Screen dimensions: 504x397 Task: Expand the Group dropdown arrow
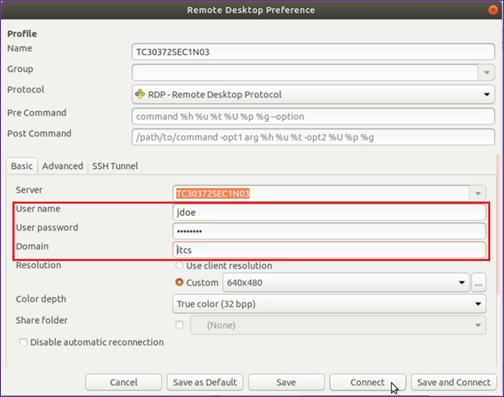[487, 72]
